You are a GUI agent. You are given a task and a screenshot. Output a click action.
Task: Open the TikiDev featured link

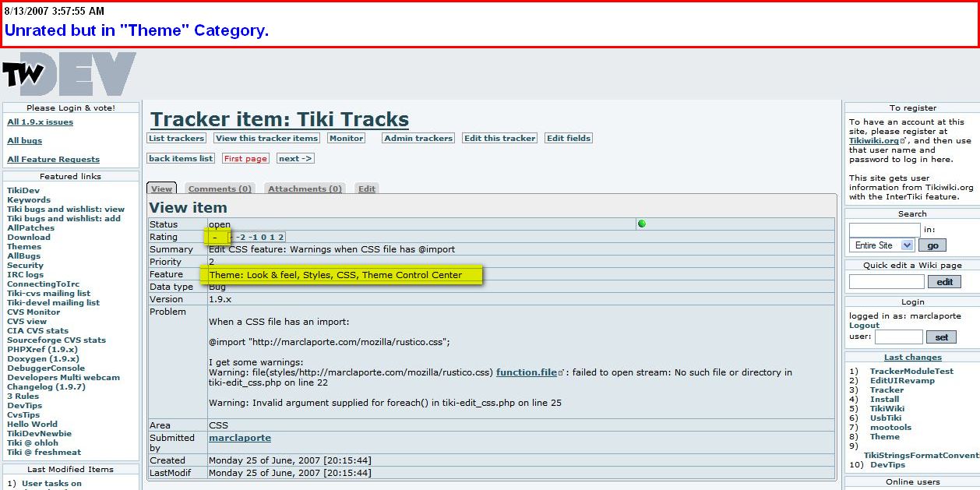pos(23,191)
